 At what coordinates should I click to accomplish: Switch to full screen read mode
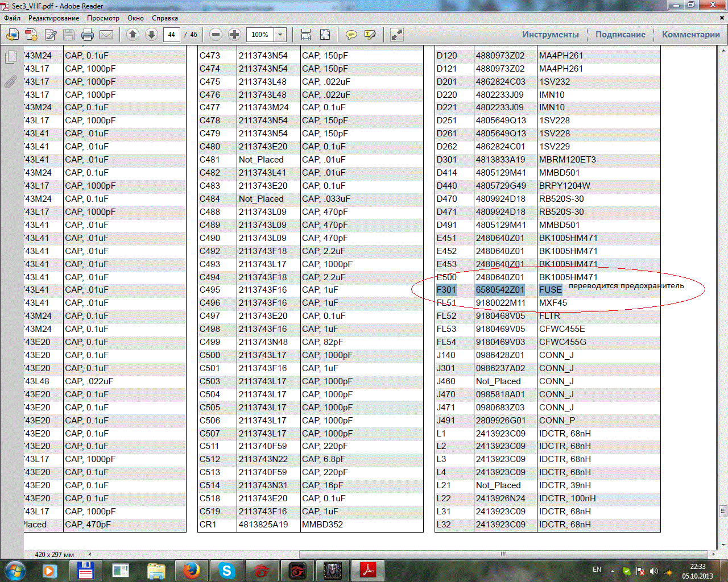[397, 35]
